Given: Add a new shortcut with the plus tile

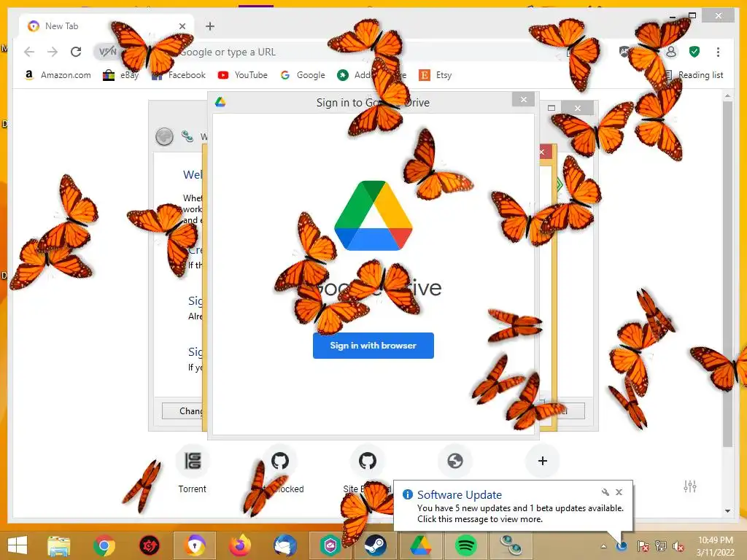Looking at the screenshot, I should (x=542, y=461).
